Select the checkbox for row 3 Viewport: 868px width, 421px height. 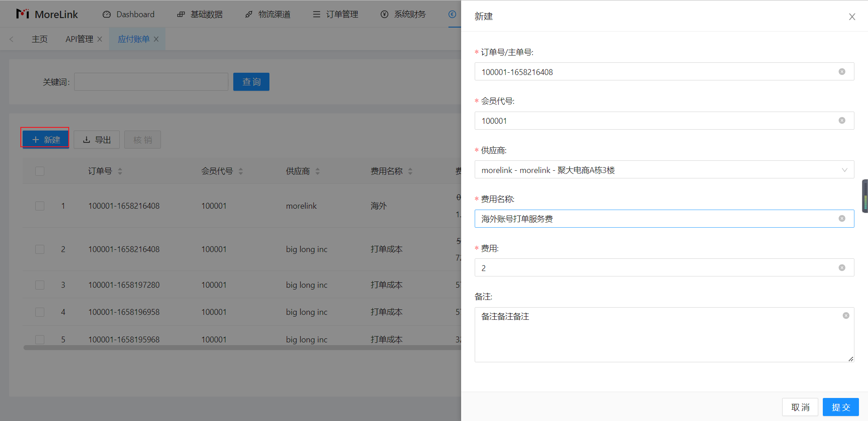[40, 285]
